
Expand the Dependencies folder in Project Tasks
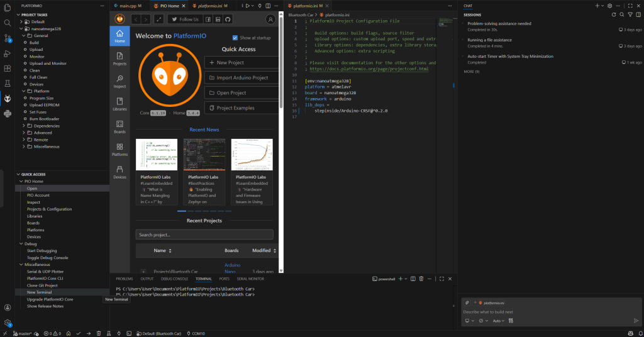(42, 126)
